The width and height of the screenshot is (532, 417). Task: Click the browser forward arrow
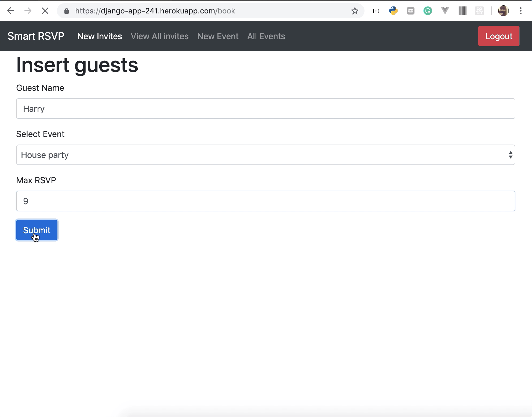28,11
